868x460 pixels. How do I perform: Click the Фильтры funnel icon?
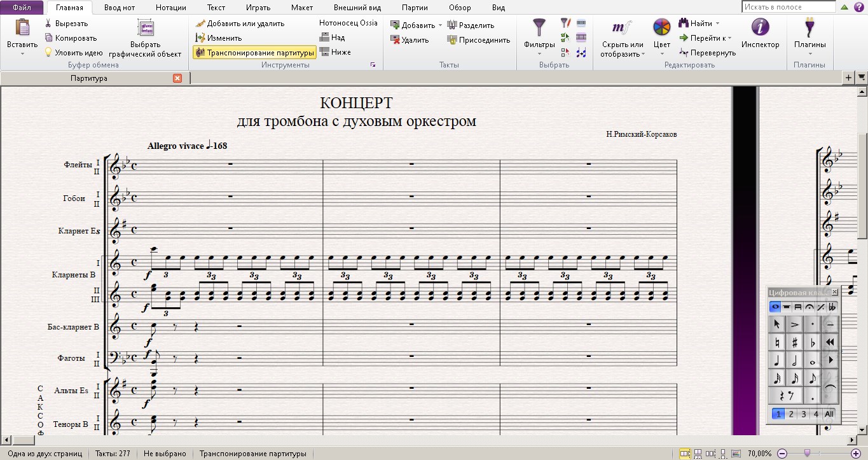[539, 28]
